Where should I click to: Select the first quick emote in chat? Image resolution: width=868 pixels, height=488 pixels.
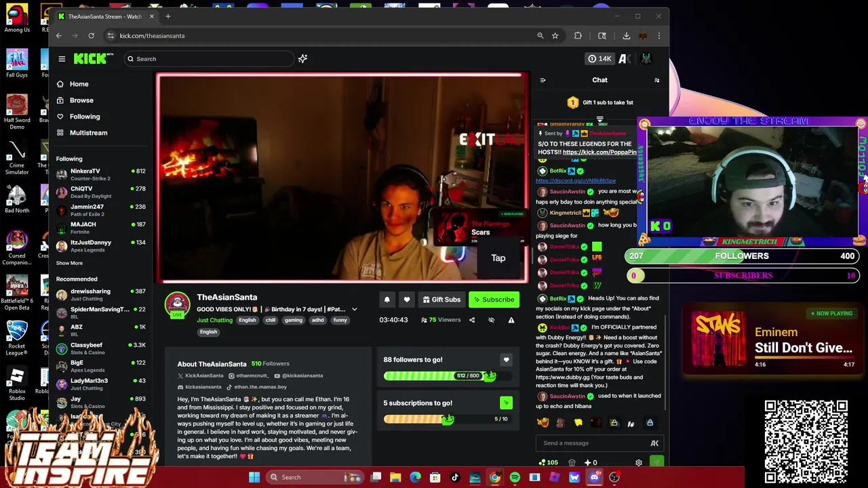(x=542, y=423)
